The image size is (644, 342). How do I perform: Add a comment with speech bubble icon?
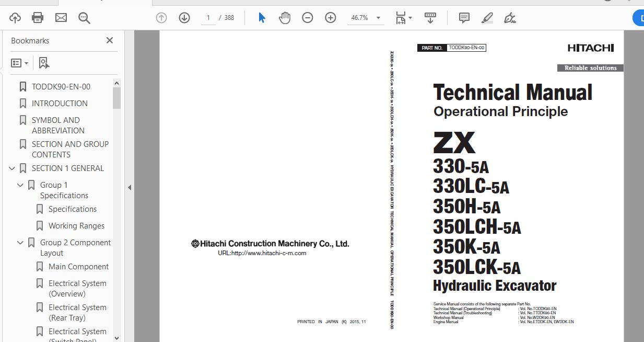click(464, 18)
